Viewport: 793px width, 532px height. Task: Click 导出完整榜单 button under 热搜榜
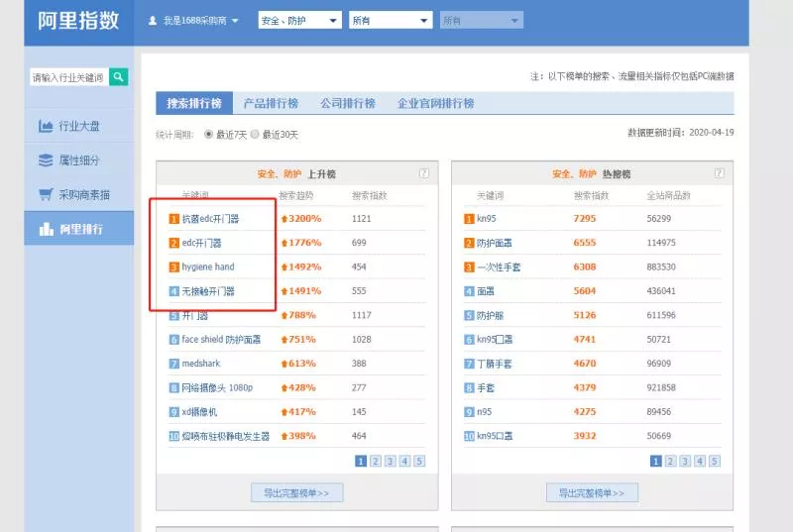(x=592, y=492)
